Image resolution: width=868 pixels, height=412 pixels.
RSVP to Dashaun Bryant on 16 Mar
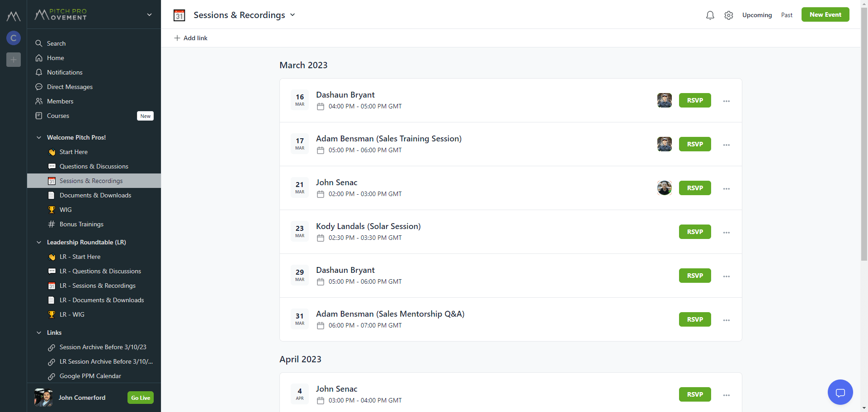(x=695, y=100)
